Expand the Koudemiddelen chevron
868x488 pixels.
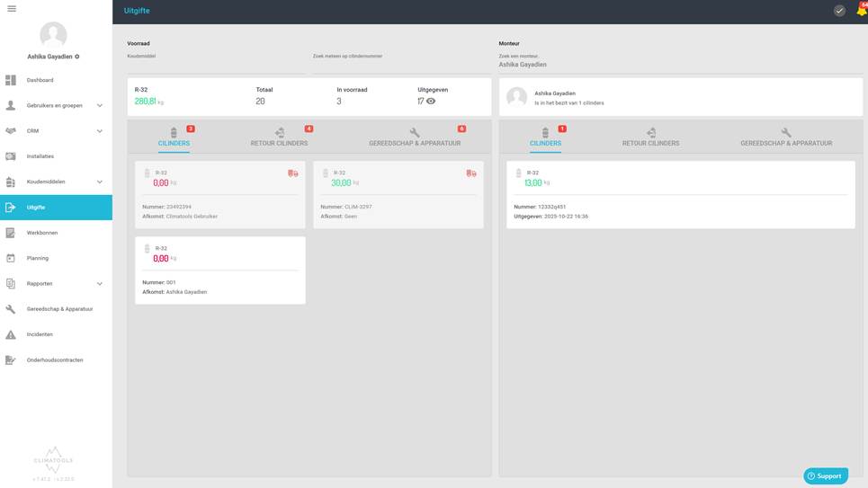click(x=100, y=182)
